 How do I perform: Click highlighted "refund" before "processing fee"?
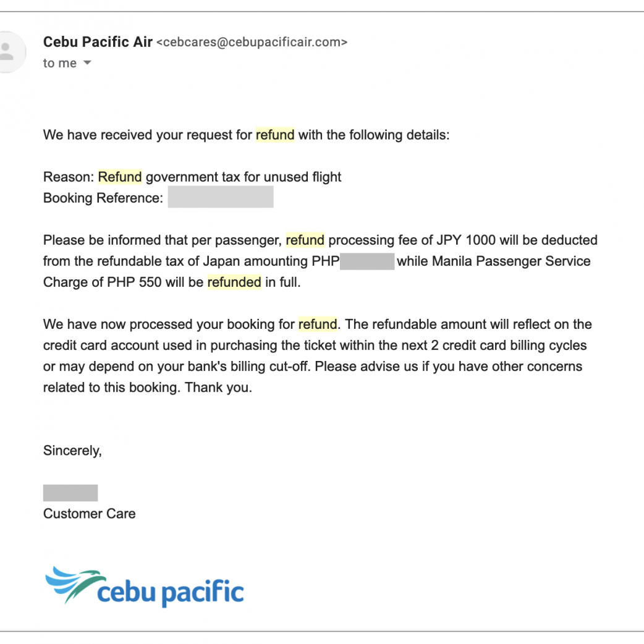tap(305, 240)
